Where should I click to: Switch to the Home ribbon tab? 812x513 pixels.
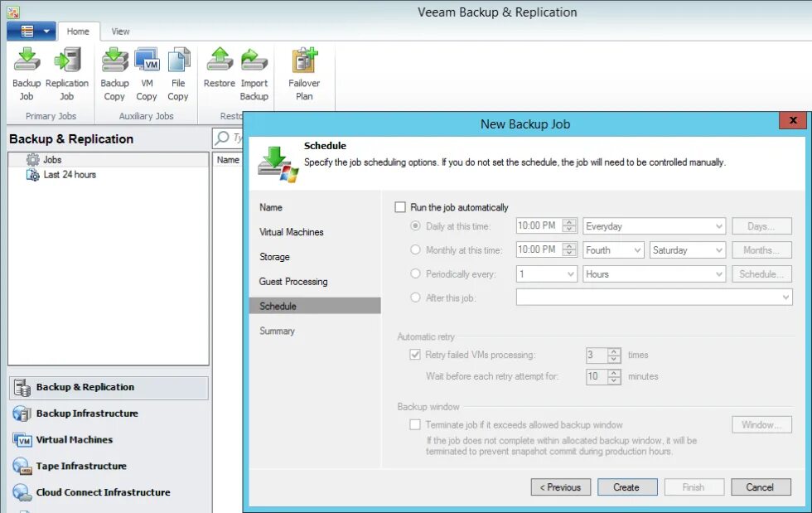[78, 31]
